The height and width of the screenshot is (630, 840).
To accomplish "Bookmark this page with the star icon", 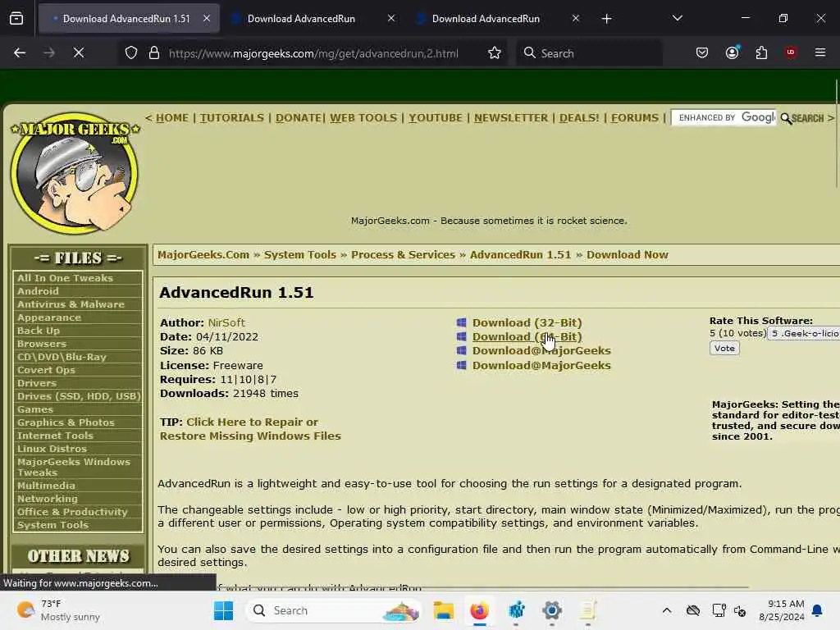I will [x=495, y=52].
